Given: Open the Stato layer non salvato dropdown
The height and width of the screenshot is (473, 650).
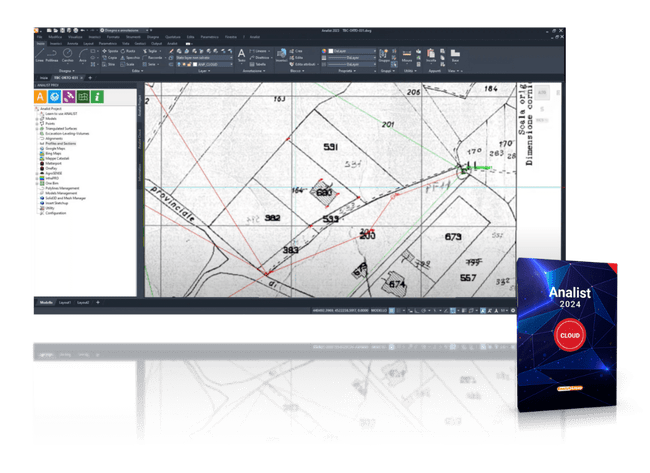Looking at the screenshot, I should [204, 58].
